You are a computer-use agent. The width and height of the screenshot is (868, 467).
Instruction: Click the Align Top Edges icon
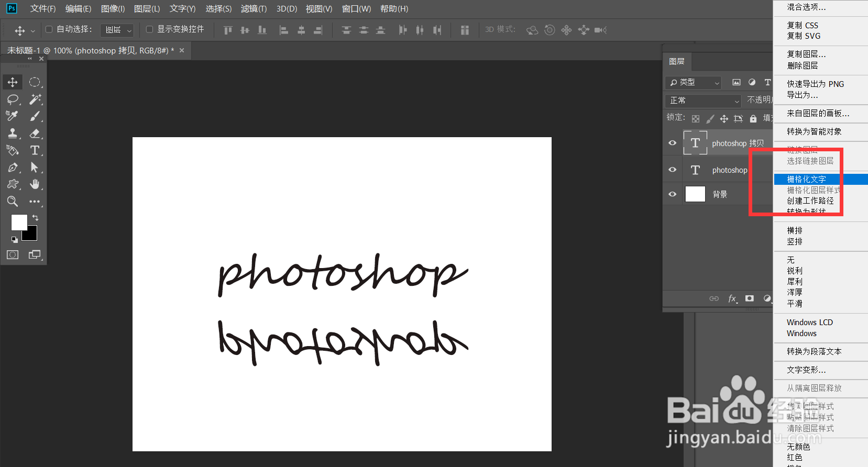pos(228,30)
